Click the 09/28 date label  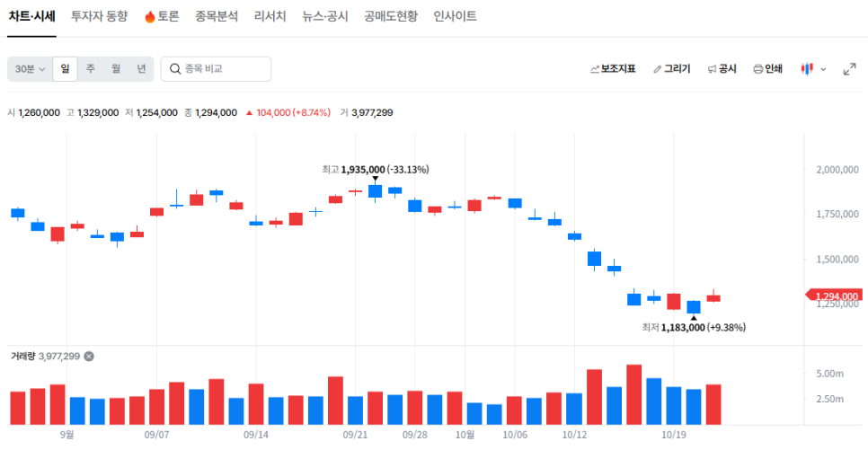414,435
